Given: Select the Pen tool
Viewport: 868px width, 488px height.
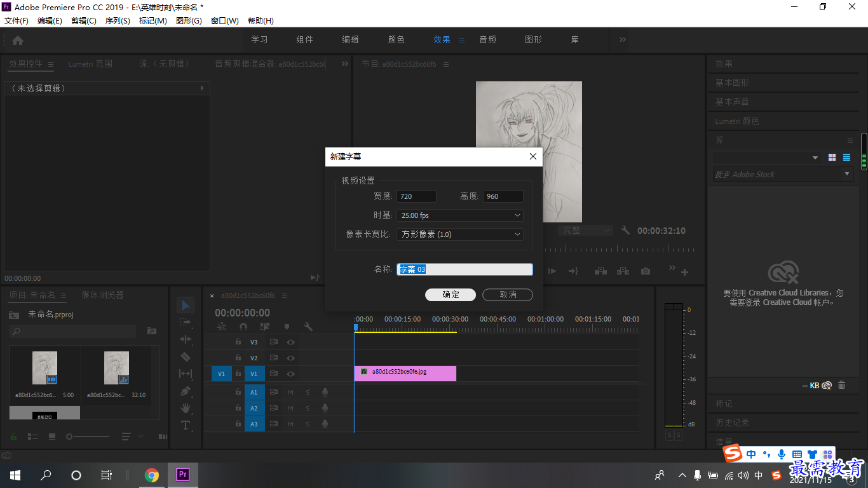Looking at the screenshot, I should pyautogui.click(x=186, y=391).
